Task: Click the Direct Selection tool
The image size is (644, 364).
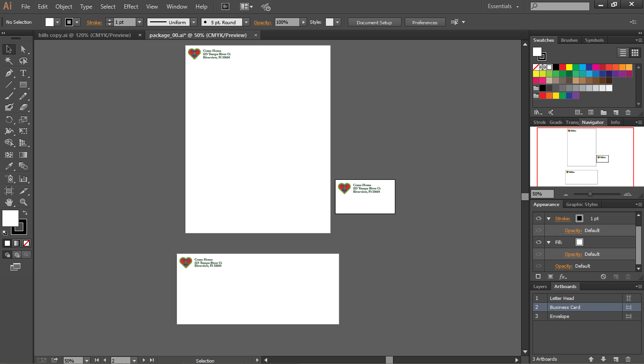Action: pyautogui.click(x=23, y=49)
